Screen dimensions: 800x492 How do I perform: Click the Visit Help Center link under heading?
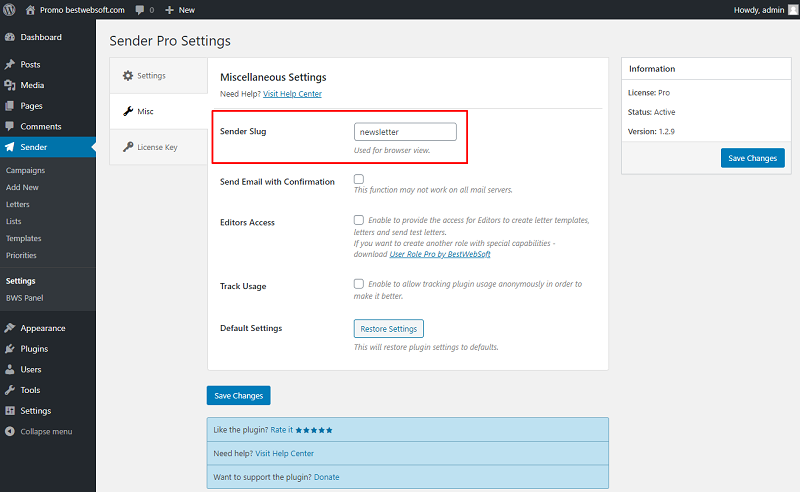(292, 94)
